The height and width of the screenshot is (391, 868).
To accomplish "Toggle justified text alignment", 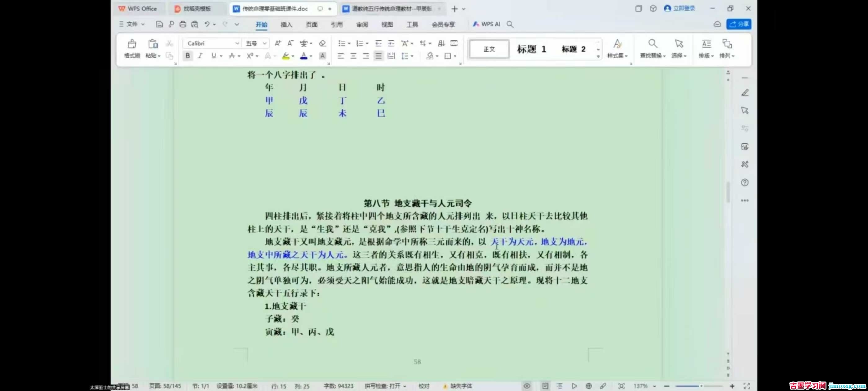I will [379, 56].
